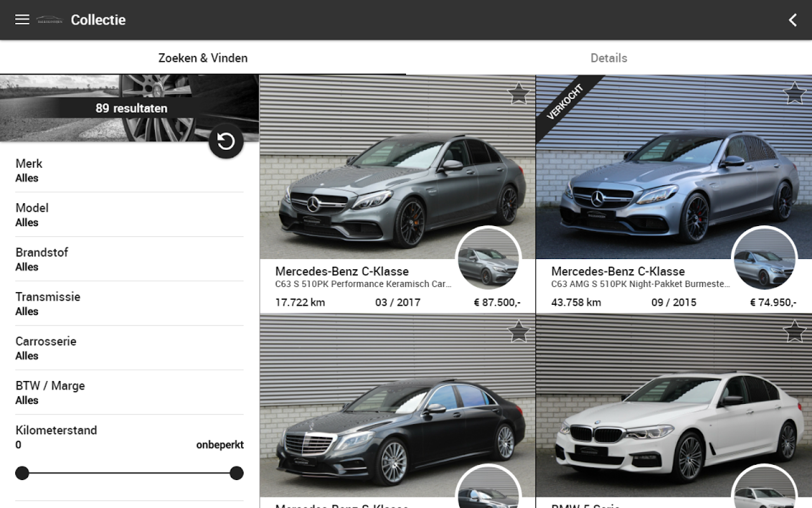This screenshot has height=508, width=812.
Task: Tap the dealer logo in header
Action: pyautogui.click(x=49, y=20)
